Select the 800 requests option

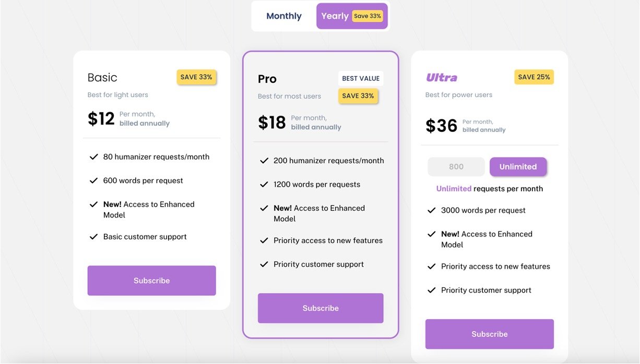[456, 167]
